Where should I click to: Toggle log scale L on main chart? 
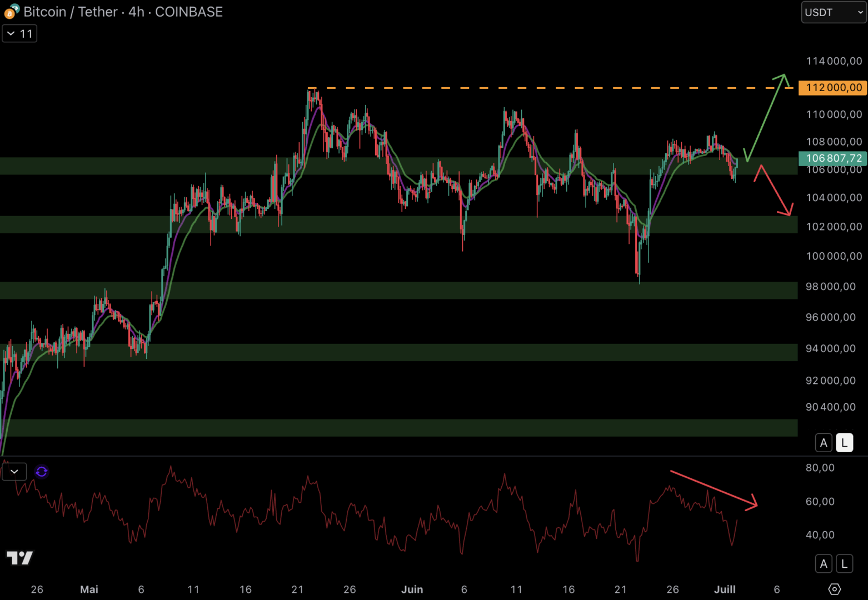(844, 443)
